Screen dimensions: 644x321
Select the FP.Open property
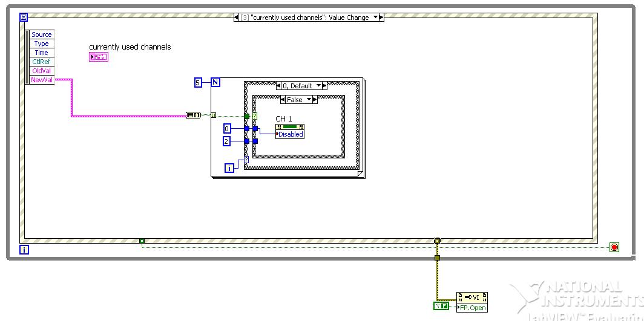472,308
